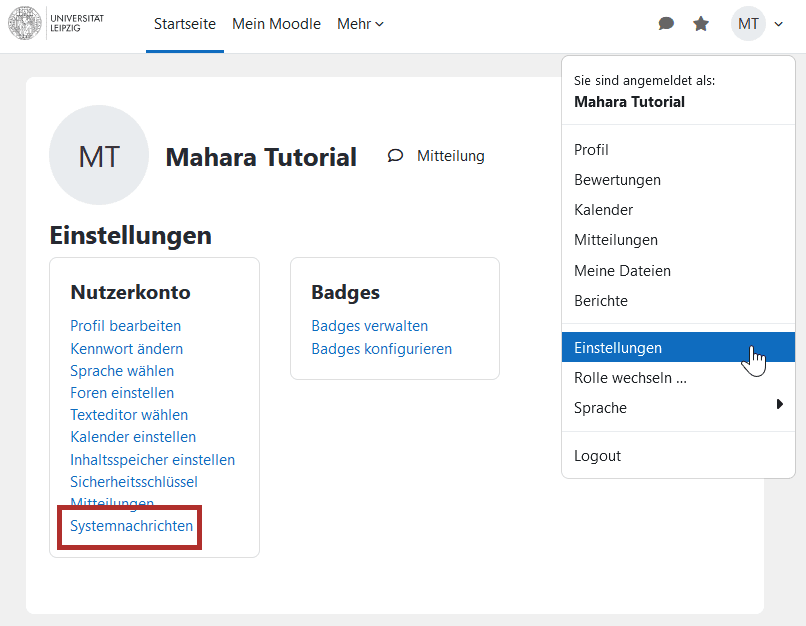Viewport: 806px width, 626px height.
Task: Open the Mein Moodle tab
Action: (x=276, y=24)
